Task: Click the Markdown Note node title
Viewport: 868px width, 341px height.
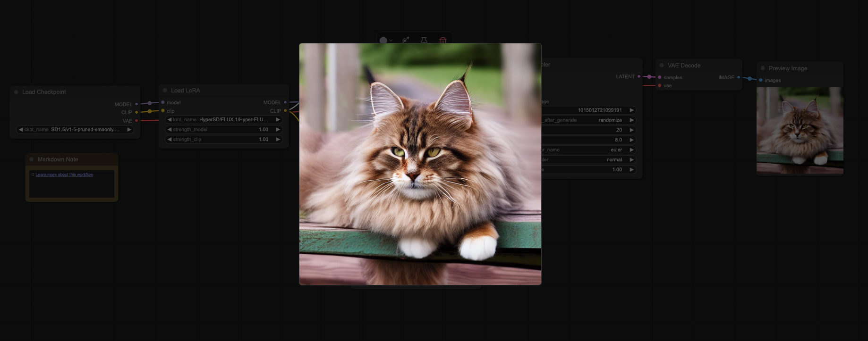Action: [58, 159]
